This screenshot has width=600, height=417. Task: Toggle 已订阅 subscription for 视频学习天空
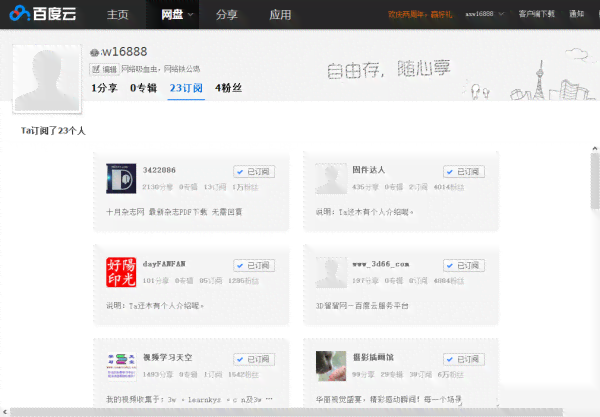[254, 359]
